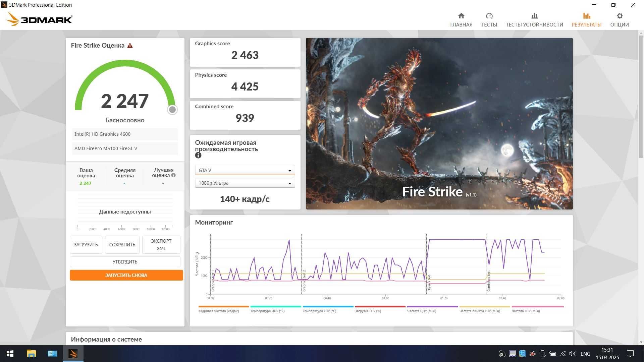The image size is (644, 362).
Task: Click the gray gauge end knob
Action: (172, 110)
